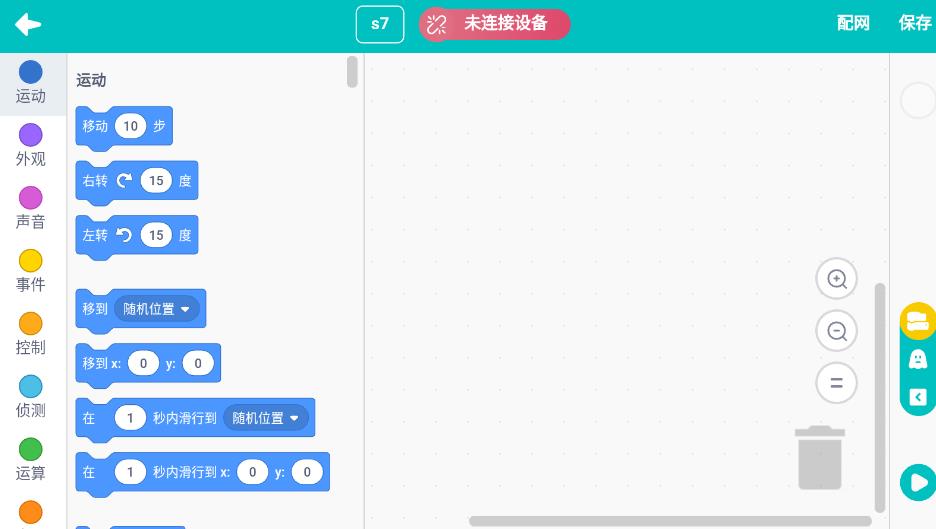Viewport: 936px width, 529px height.
Task: Zoom out of the workspace
Action: click(x=836, y=331)
